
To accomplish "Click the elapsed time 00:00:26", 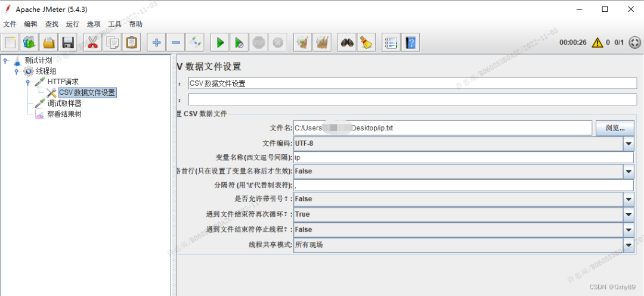I will coord(573,42).
